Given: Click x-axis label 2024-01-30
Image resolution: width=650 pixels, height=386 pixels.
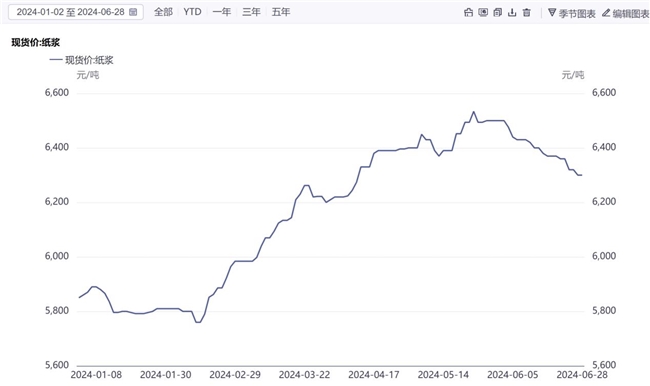Looking at the screenshot, I should point(166,375).
